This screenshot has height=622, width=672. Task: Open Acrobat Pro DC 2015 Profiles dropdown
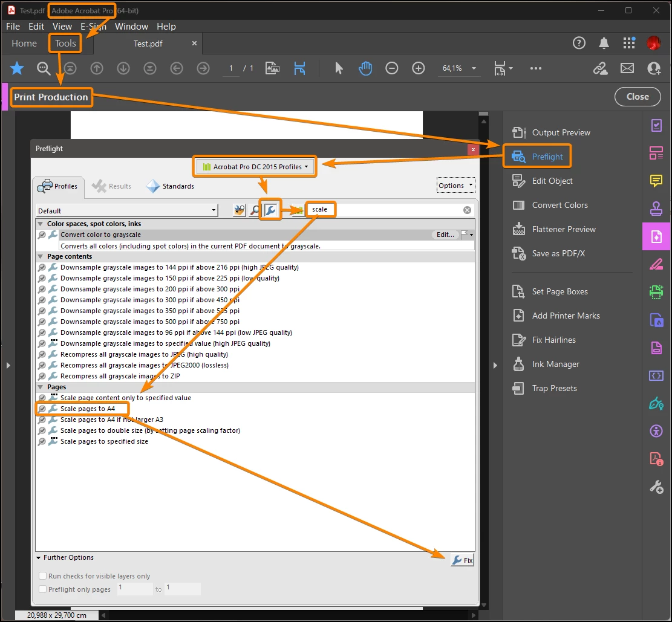(255, 167)
